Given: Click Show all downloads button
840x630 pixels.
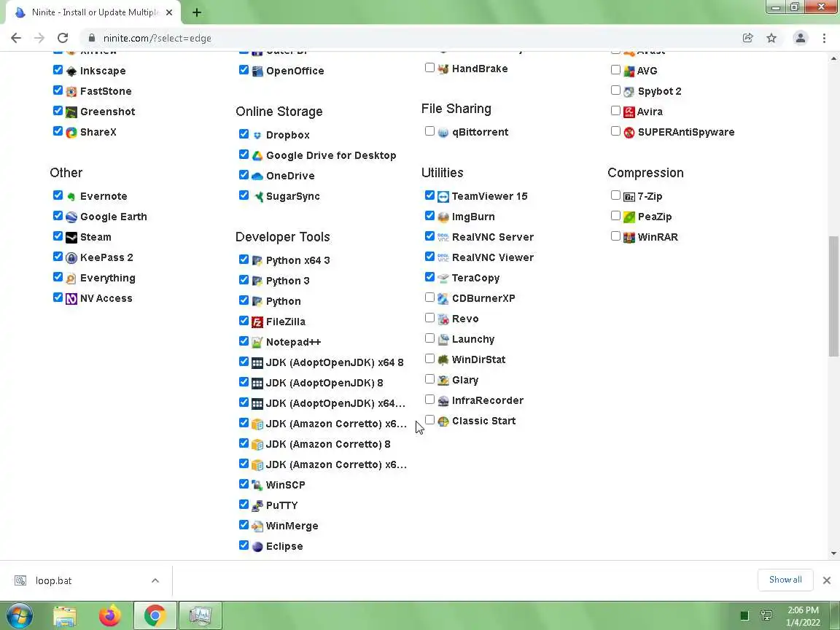Looking at the screenshot, I should coord(785,580).
